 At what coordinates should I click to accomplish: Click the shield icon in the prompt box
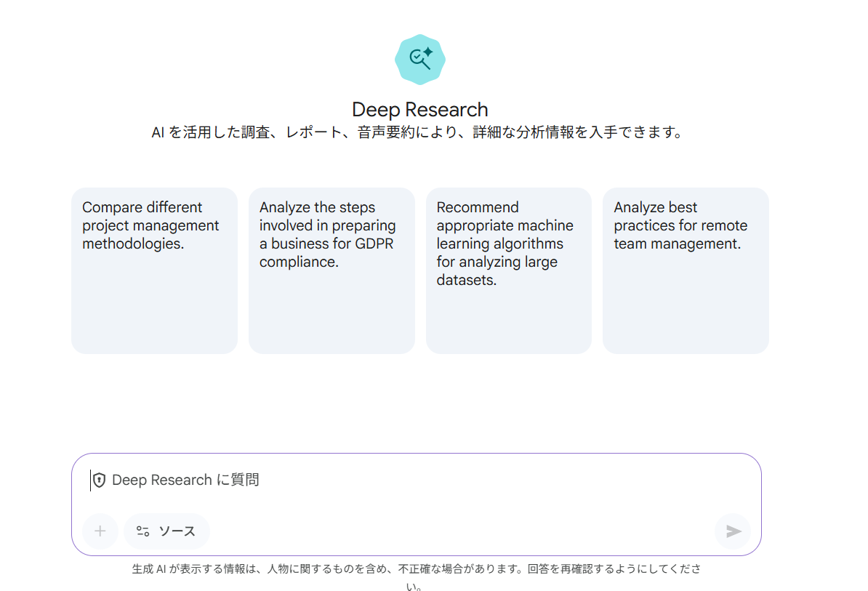[99, 480]
